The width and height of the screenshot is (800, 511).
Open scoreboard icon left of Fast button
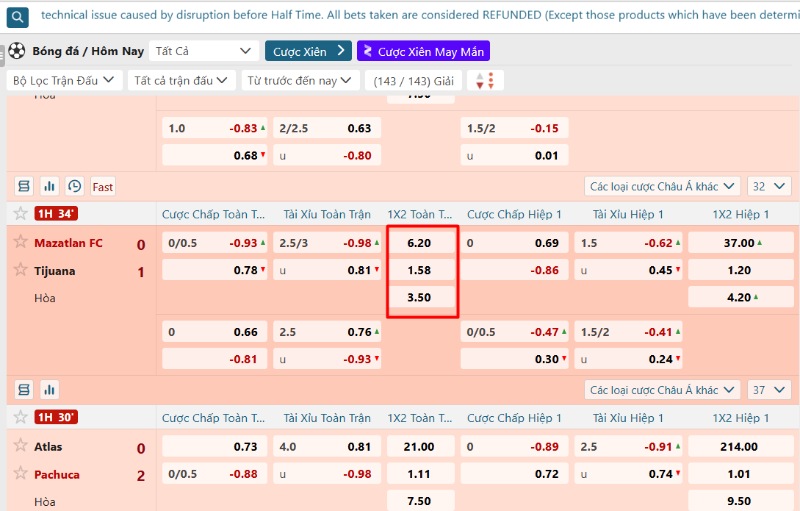coord(24,186)
